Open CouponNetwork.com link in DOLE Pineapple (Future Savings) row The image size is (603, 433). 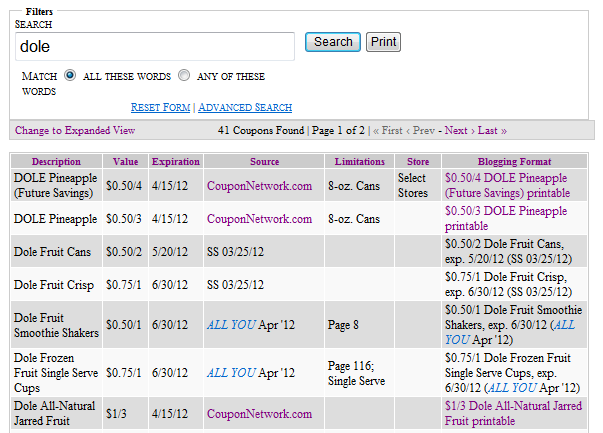(259, 186)
